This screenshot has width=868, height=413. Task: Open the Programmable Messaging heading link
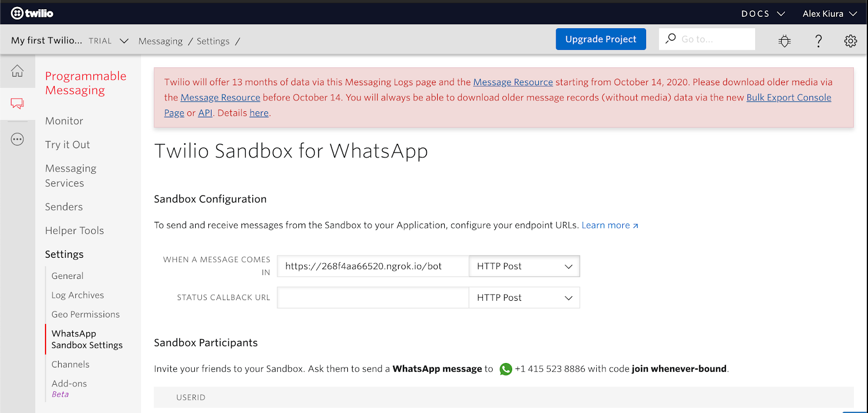(x=86, y=83)
